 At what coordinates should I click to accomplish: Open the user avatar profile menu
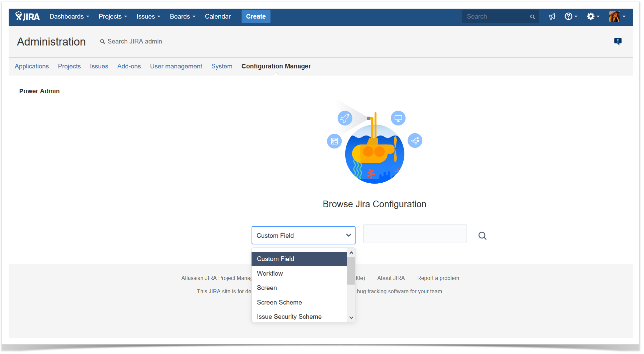coord(617,16)
